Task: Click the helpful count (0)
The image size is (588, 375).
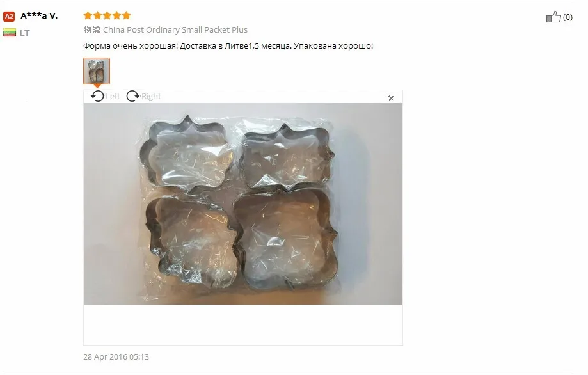Action: pos(568,17)
